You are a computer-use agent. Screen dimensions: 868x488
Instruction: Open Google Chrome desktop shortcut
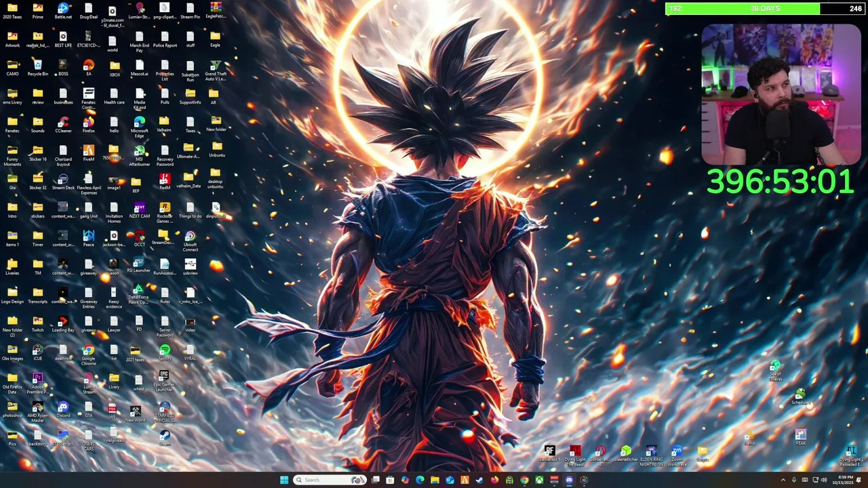89,354
